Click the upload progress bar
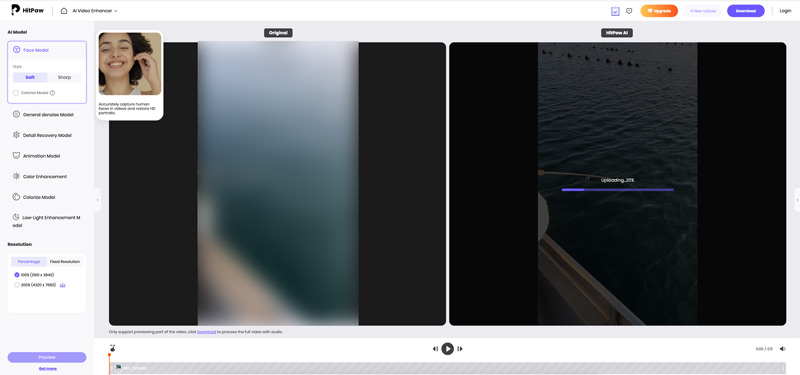Image resolution: width=800 pixels, height=375 pixels. pyautogui.click(x=617, y=190)
